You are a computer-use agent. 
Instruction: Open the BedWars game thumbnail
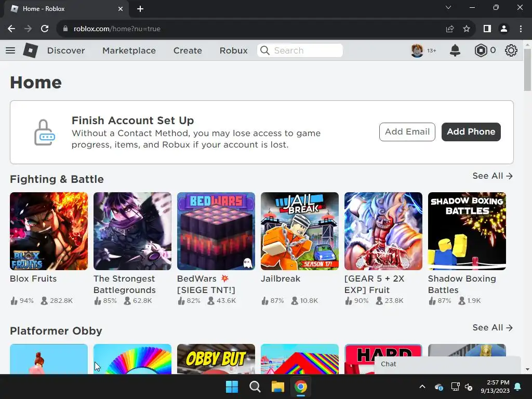tap(216, 231)
